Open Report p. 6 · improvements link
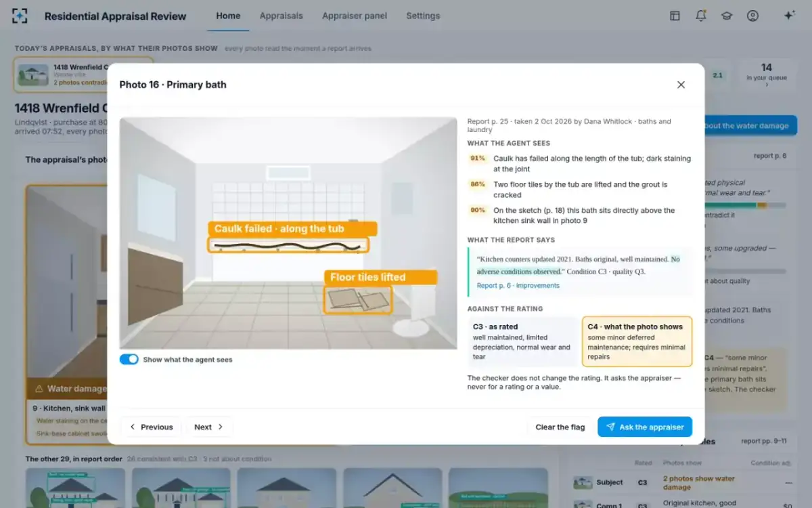 point(518,285)
